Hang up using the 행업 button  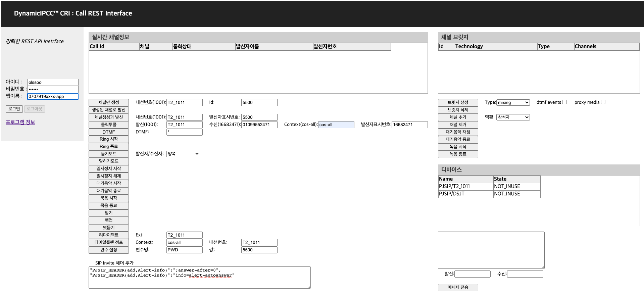109,220
